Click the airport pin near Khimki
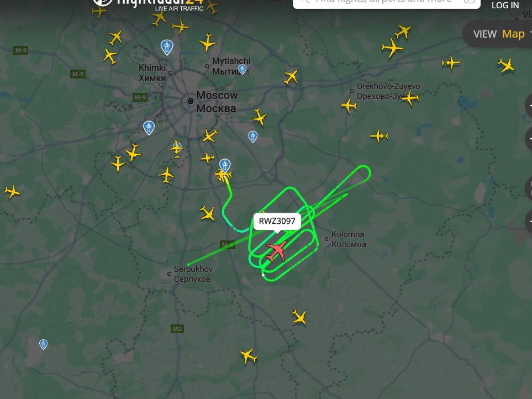The width and height of the screenshot is (532, 399). tap(167, 47)
